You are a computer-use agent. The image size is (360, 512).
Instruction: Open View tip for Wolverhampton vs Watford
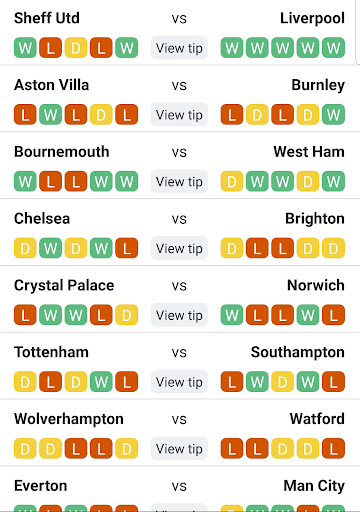pos(179,449)
